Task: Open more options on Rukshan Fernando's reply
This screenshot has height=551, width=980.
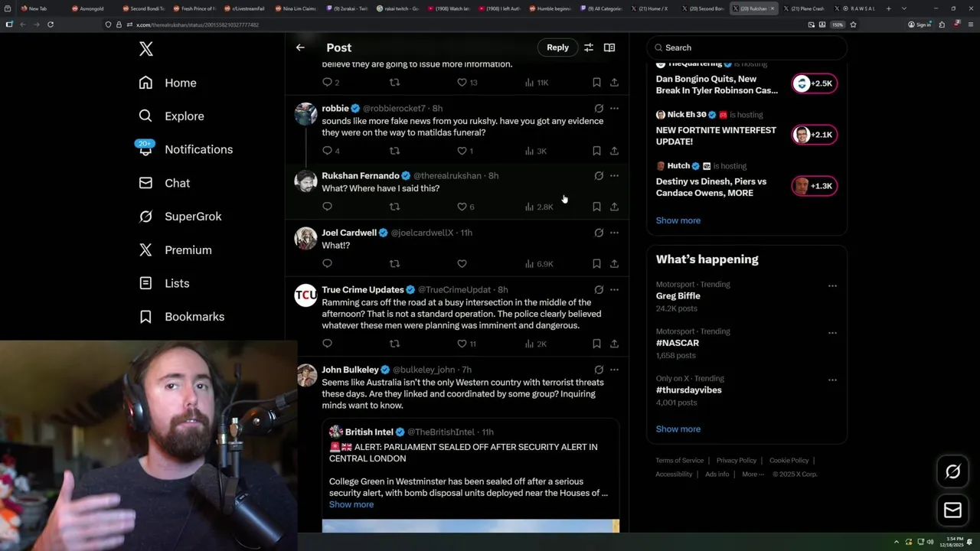Action: tap(614, 176)
